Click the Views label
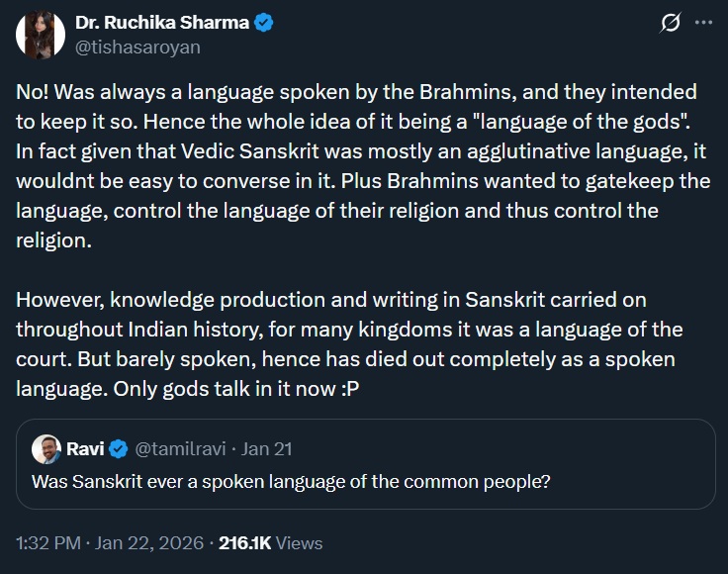728x574 pixels. 301,543
